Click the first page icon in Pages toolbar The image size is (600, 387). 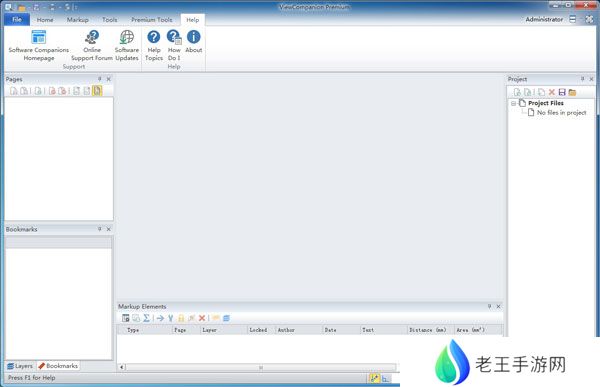(13, 91)
